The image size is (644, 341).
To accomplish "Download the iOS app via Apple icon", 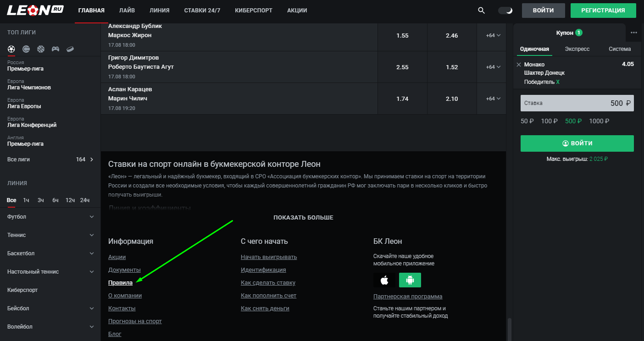I will (x=384, y=280).
